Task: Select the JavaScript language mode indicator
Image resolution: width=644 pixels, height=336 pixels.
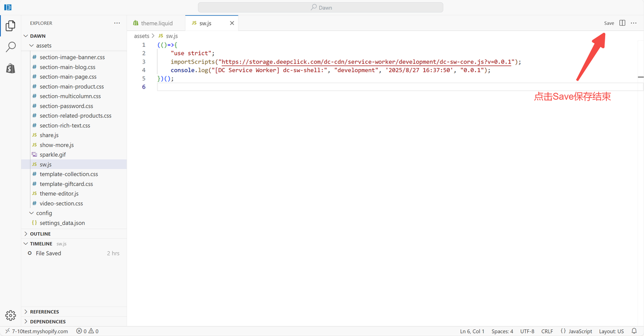Action: point(577,331)
